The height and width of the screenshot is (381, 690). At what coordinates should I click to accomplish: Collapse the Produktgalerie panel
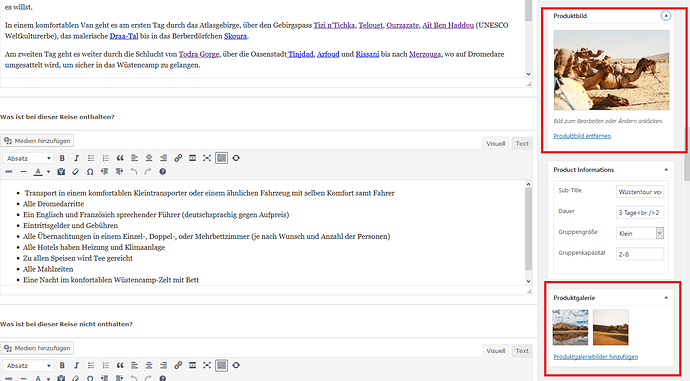pyautogui.click(x=666, y=298)
